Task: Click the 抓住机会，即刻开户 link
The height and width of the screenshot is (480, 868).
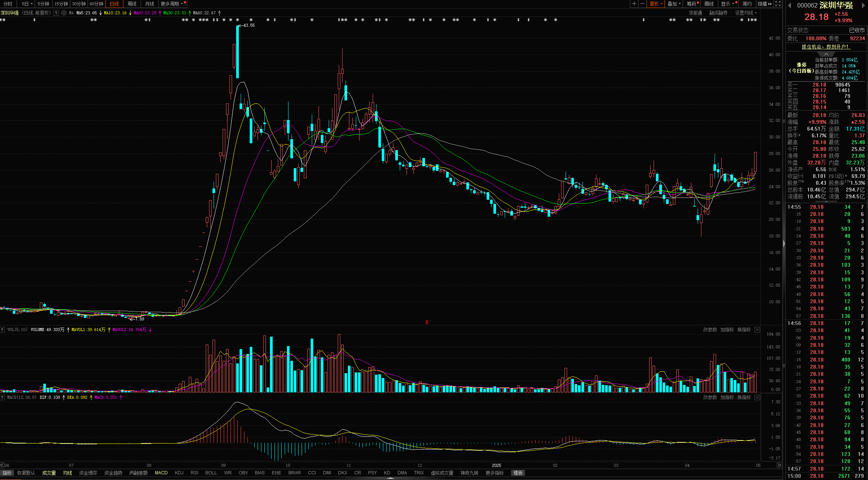Action: [826, 47]
